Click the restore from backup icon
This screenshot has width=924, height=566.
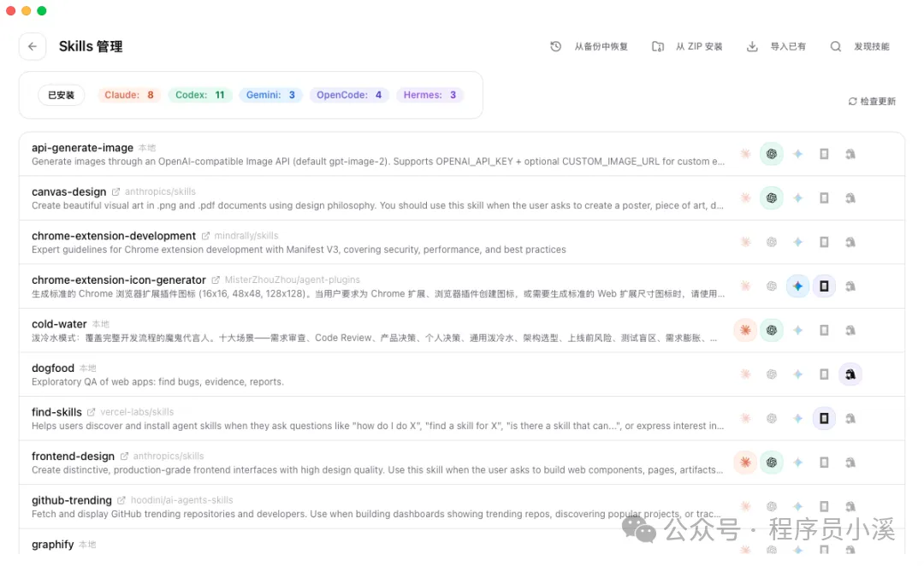[x=556, y=46]
